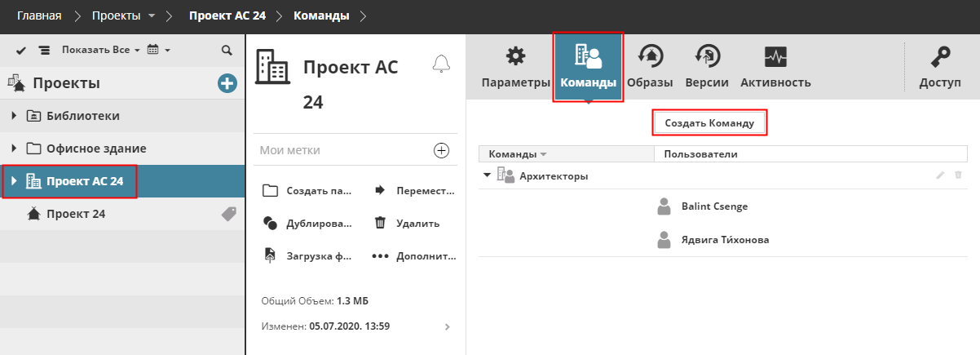
Task: Click the Команды breadcrumb
Action: (321, 16)
